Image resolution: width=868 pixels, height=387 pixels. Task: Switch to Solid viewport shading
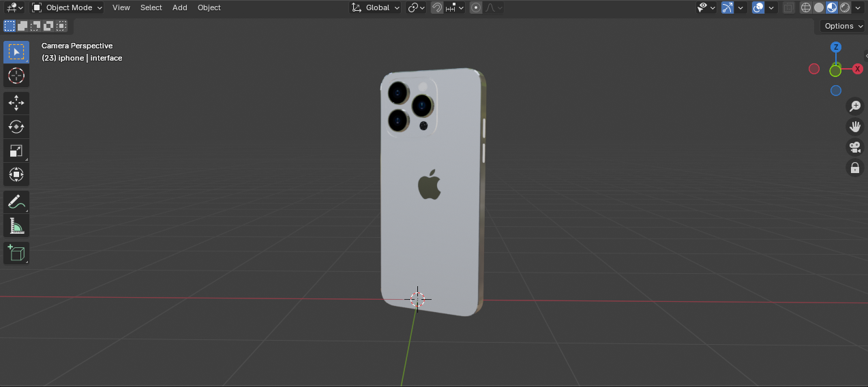(x=819, y=7)
